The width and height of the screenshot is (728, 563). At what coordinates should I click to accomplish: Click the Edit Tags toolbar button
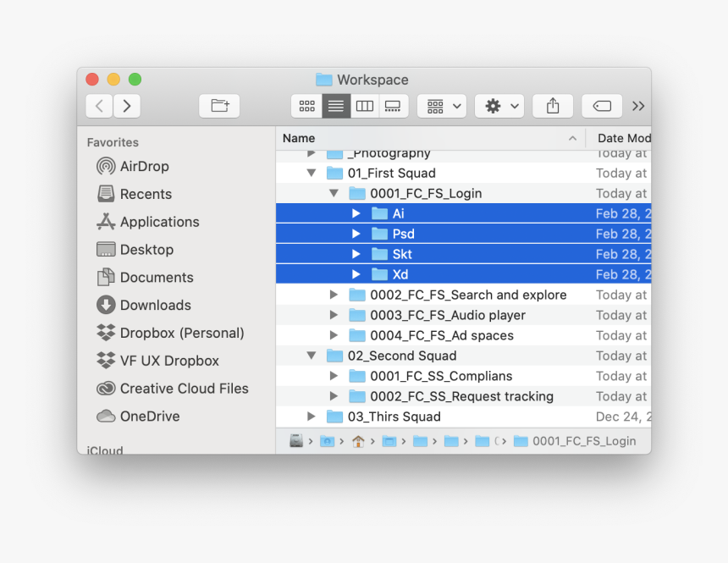coord(602,107)
